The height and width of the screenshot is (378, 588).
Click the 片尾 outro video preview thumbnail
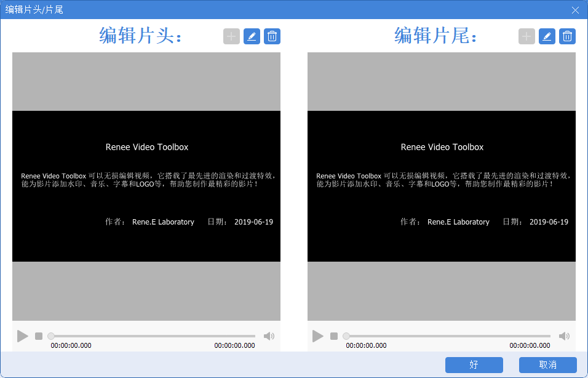(x=442, y=186)
